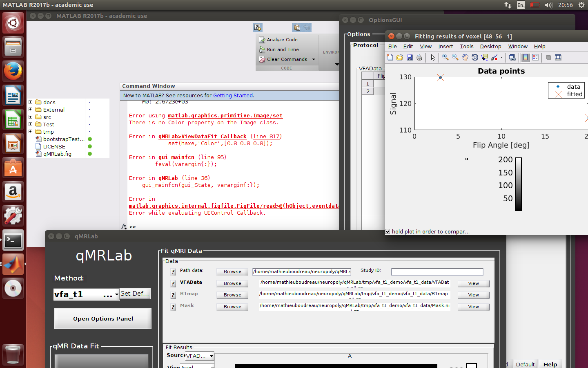
Task: Enable the Rotate 3D tool
Action: [x=474, y=57]
